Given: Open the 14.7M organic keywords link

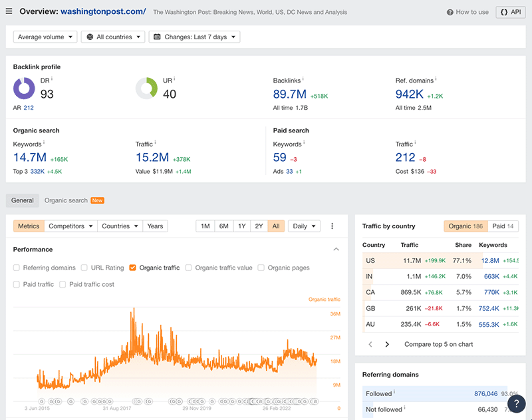Looking at the screenshot, I should pos(30,157).
